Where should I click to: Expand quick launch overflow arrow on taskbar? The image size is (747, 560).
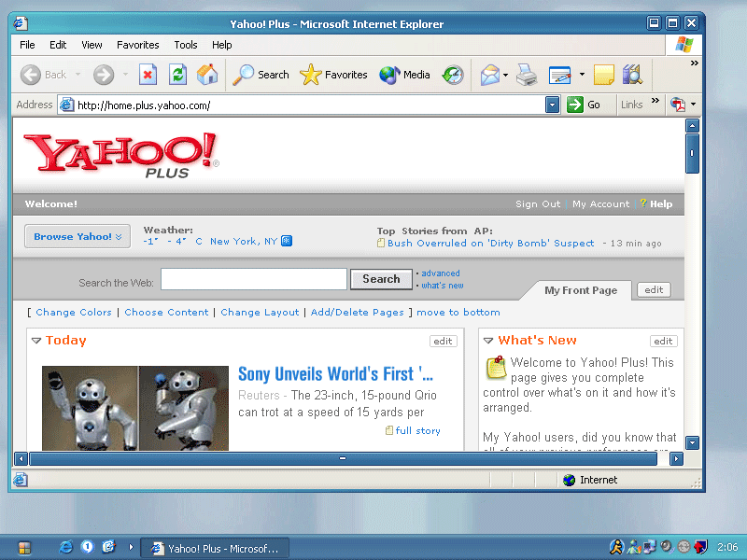coord(131,547)
